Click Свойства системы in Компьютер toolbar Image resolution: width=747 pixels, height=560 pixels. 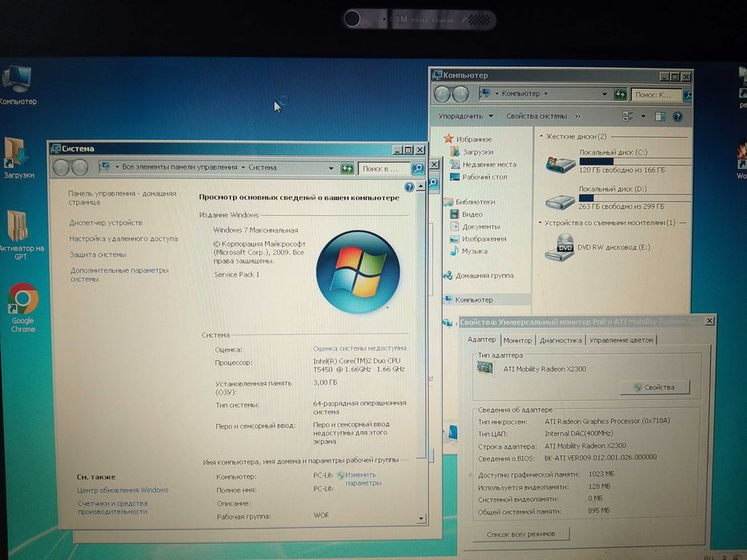click(536, 116)
